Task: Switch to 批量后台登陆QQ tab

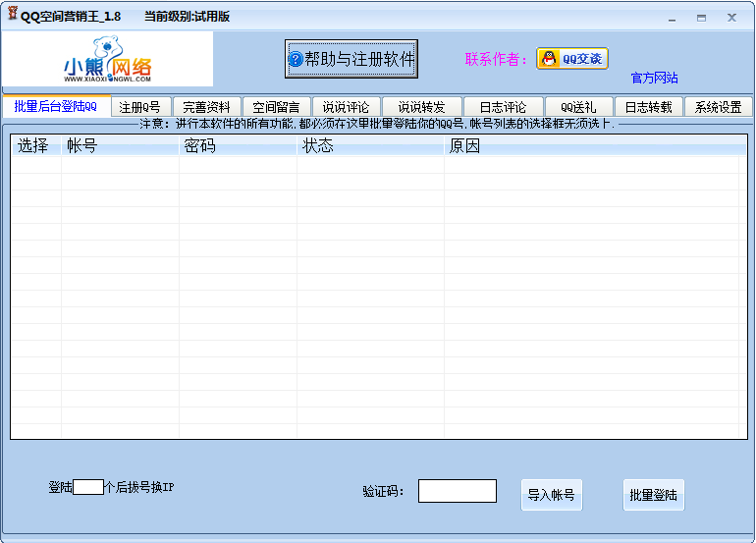Action: (56, 106)
